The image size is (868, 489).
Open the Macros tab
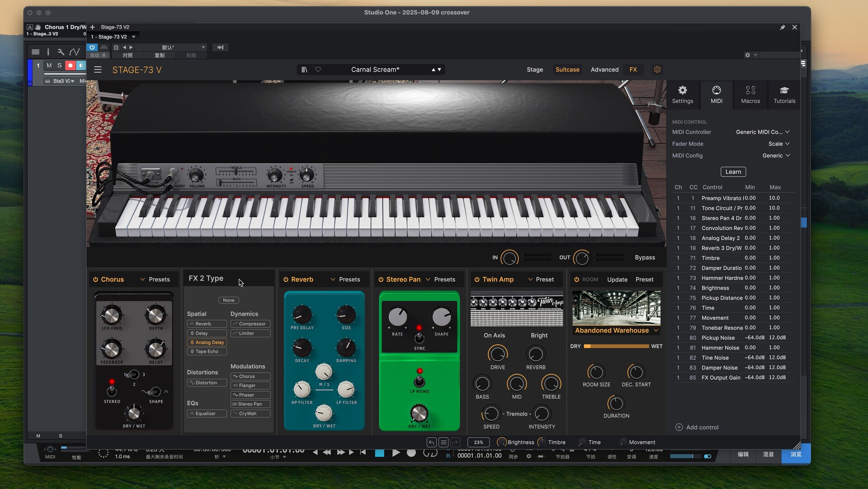pos(750,95)
